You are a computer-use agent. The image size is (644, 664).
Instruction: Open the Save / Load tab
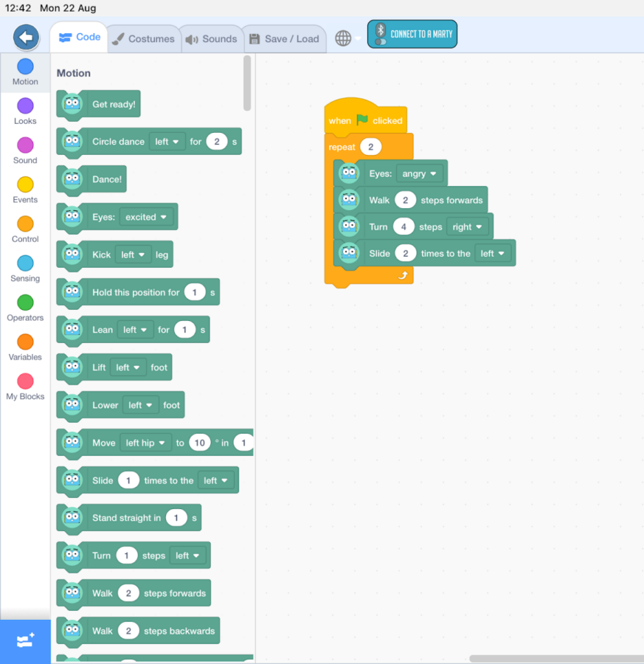tap(285, 39)
